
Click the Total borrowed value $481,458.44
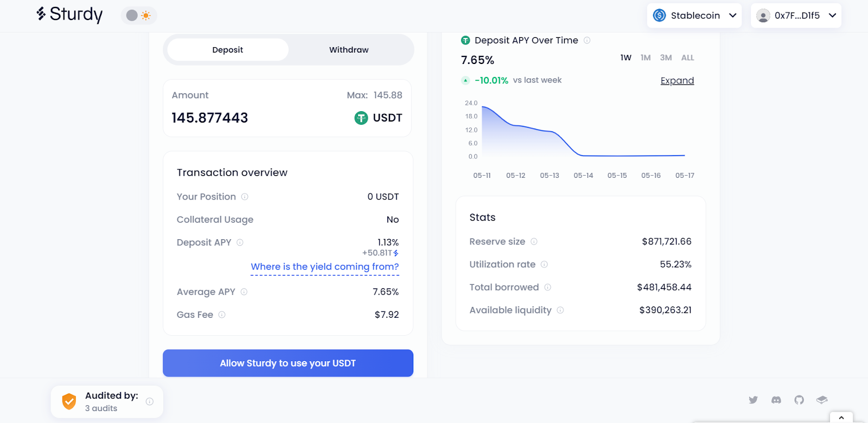click(x=665, y=287)
